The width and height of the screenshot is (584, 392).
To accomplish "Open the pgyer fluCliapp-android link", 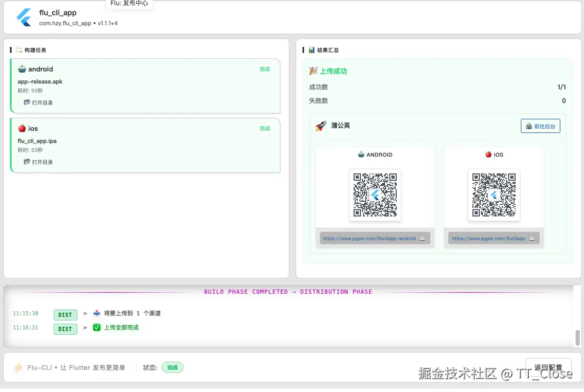I will pos(369,239).
